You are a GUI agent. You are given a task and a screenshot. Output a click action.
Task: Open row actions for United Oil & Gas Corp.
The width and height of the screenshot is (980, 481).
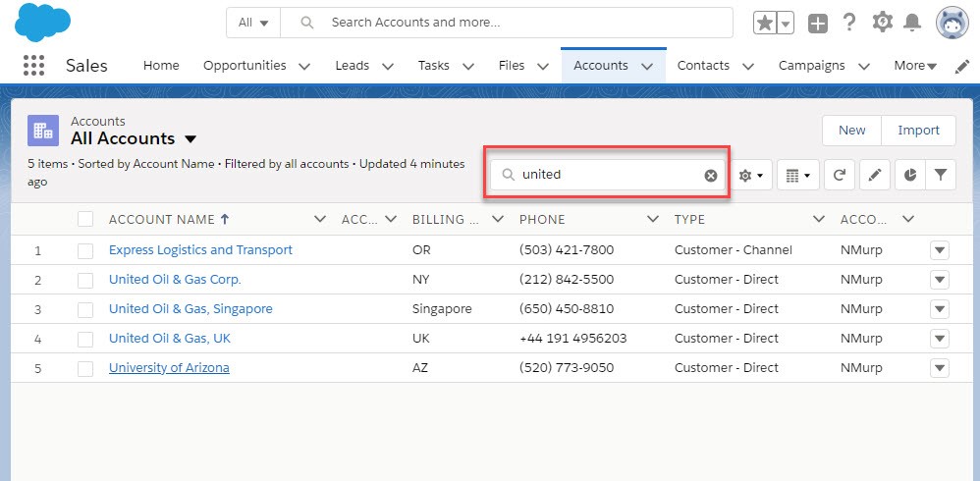point(940,281)
